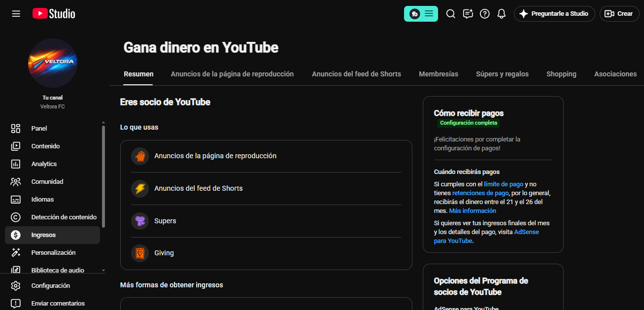This screenshot has width=644, height=310.
Task: Open the help question mark icon
Action: click(485, 14)
